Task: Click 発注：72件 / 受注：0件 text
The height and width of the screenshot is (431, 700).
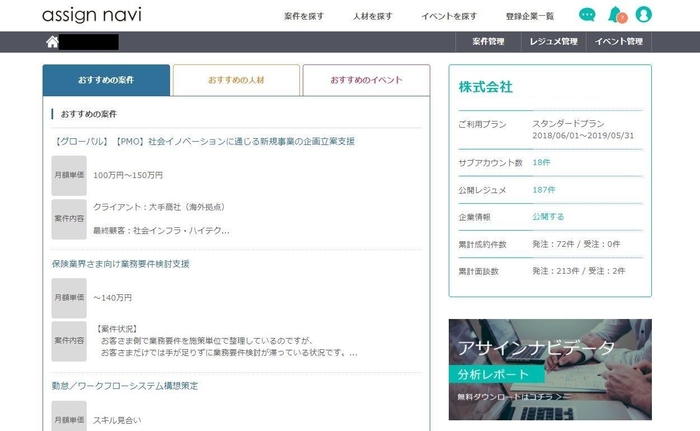Action: tap(576, 244)
